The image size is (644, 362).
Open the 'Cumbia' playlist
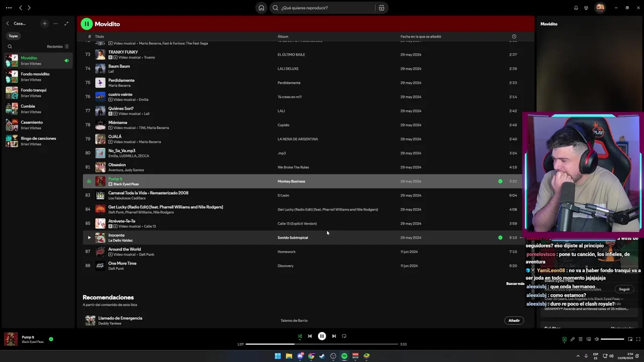point(38,109)
